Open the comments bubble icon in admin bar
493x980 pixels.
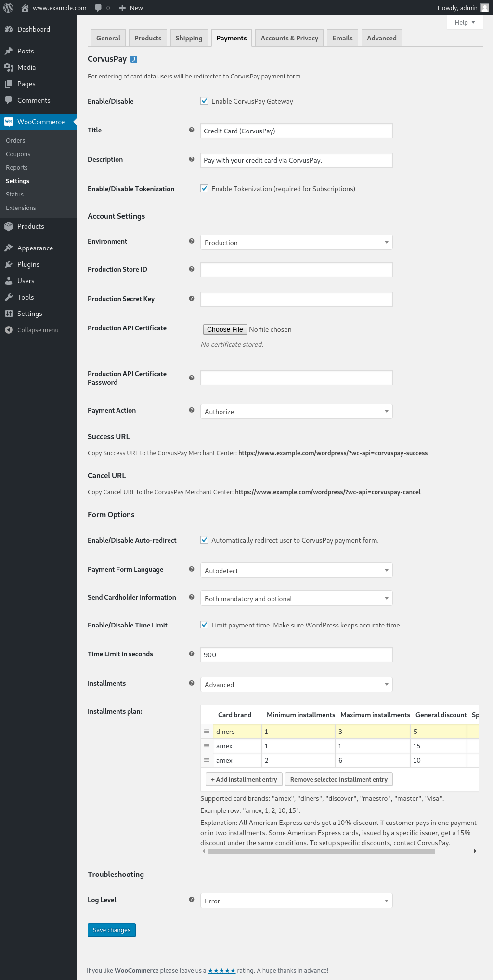point(99,8)
